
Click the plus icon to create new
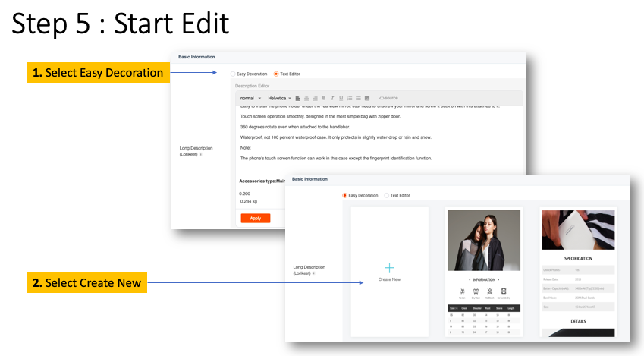point(389,267)
